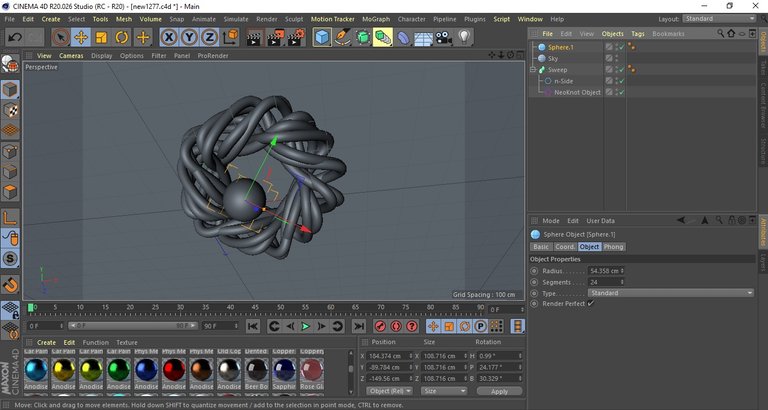Screen dimensions: 768x410
Task: Open the spline Pen tool
Action: point(342,37)
